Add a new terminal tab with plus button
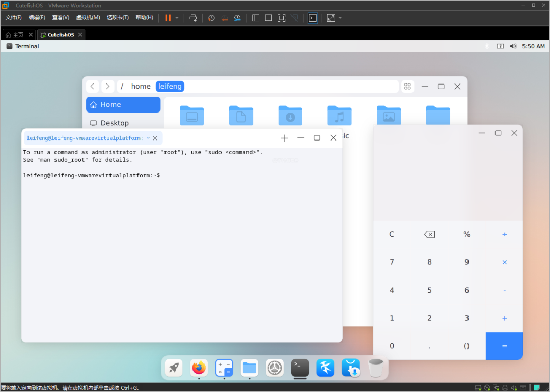 [285, 138]
